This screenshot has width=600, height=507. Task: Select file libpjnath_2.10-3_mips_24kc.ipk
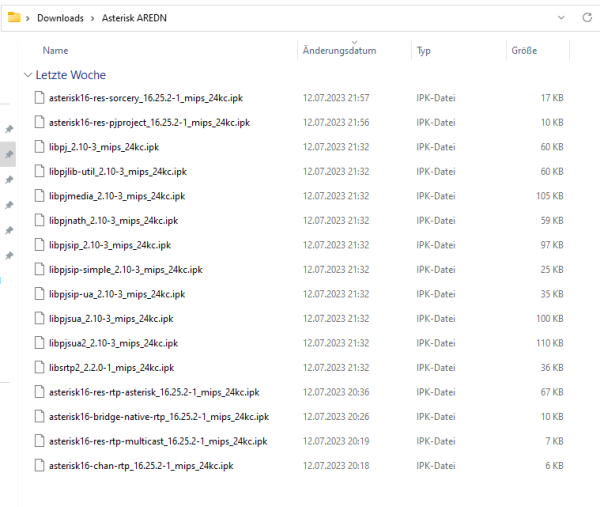(x=113, y=220)
